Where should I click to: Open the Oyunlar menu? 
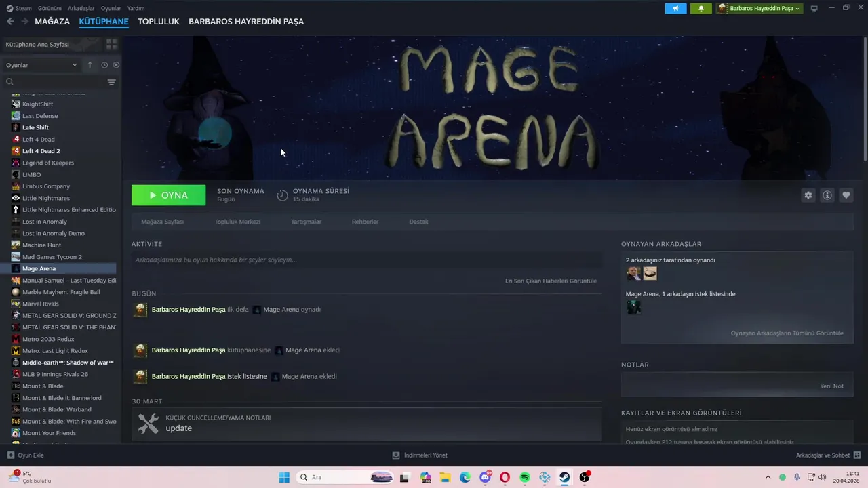pyautogui.click(x=111, y=8)
